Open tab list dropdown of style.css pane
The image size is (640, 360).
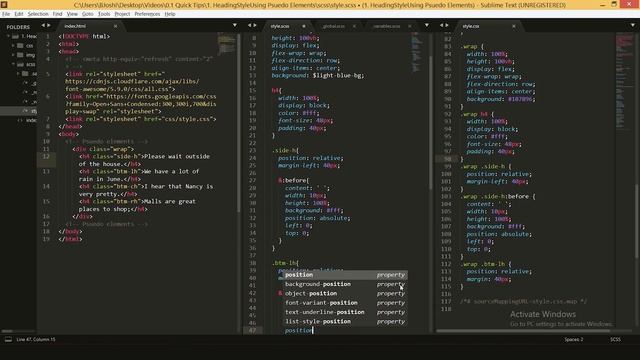pyautogui.click(x=633, y=25)
